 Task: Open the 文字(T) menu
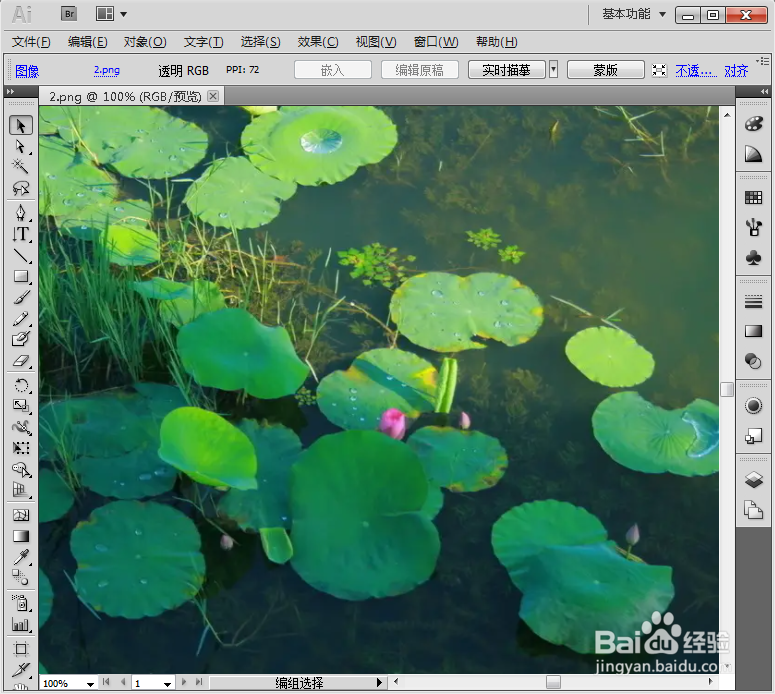(x=204, y=42)
